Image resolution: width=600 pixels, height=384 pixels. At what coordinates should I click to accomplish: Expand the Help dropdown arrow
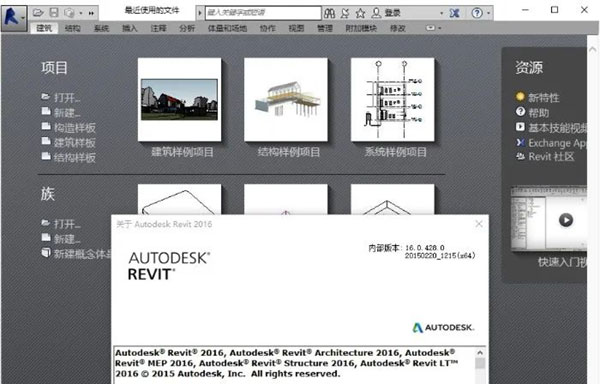(x=489, y=13)
